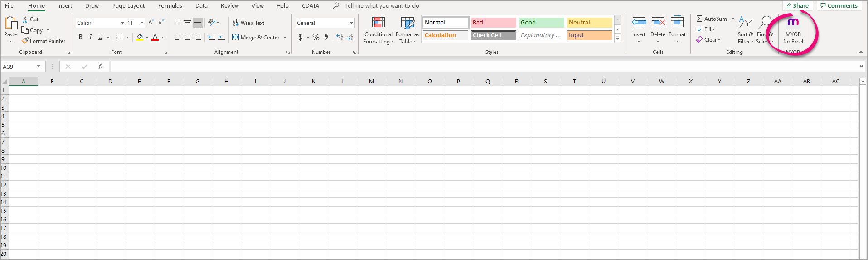Switch to the Insert tab

tap(65, 6)
